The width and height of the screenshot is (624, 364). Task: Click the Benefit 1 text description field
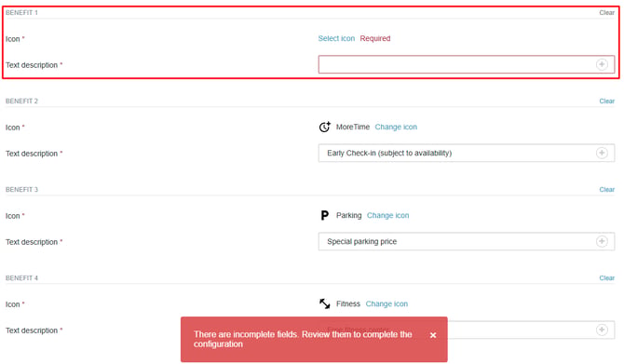click(467, 64)
